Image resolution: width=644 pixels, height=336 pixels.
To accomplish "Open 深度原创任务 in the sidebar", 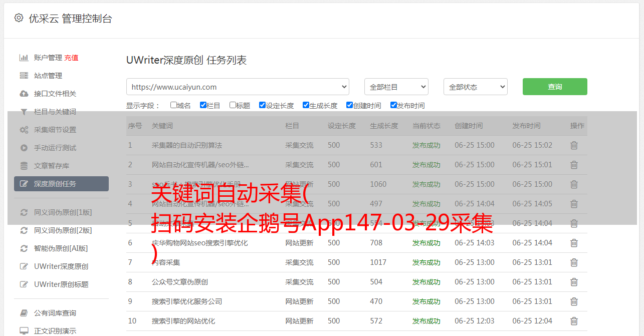I will [x=61, y=184].
